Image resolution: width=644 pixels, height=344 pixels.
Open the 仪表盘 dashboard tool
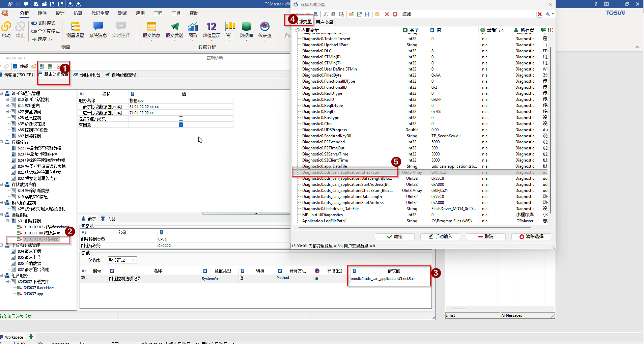[265, 30]
